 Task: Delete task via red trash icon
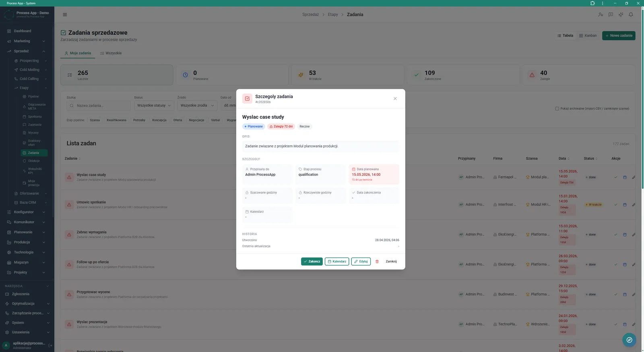pos(377,261)
